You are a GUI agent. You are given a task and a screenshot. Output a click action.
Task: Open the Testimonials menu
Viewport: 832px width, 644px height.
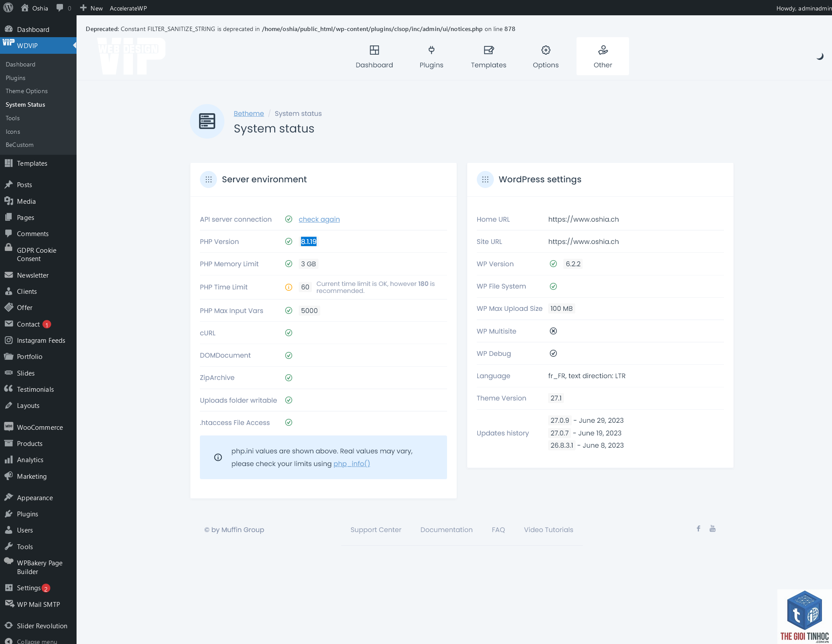pyautogui.click(x=38, y=389)
